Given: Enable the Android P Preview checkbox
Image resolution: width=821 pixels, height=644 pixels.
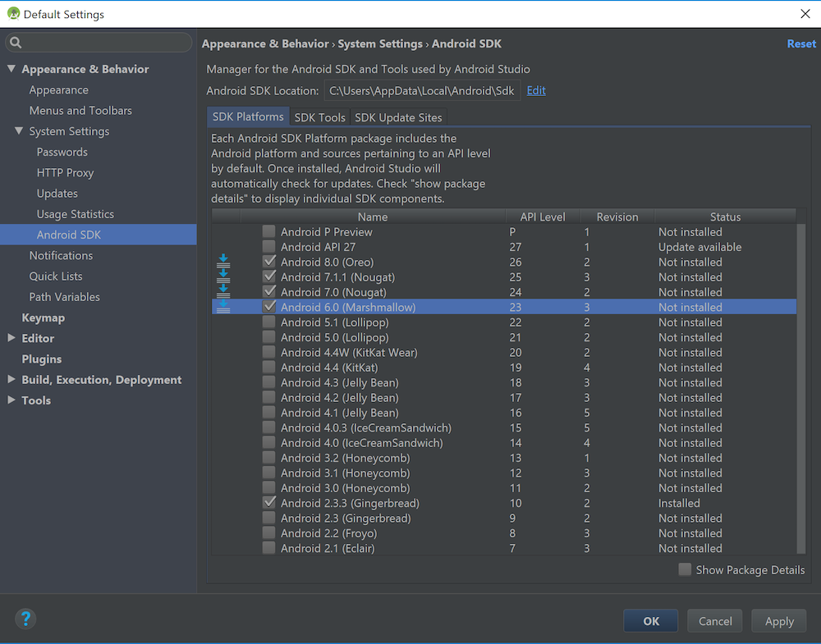Looking at the screenshot, I should [x=269, y=232].
